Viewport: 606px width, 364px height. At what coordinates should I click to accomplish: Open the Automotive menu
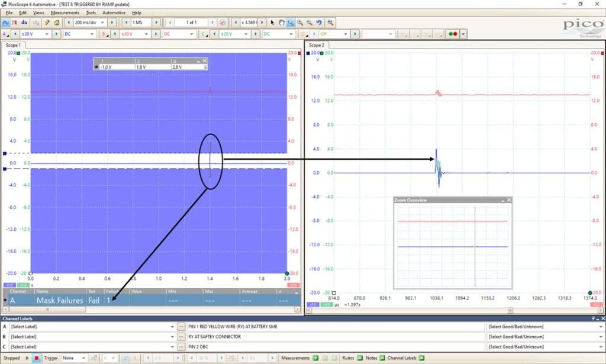coord(114,13)
